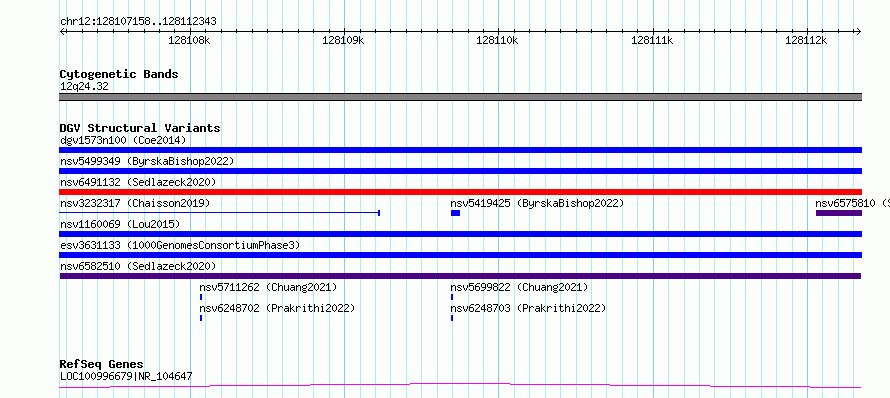
Task: Click the tiny mark under nsv6248702
Action: pos(201,318)
